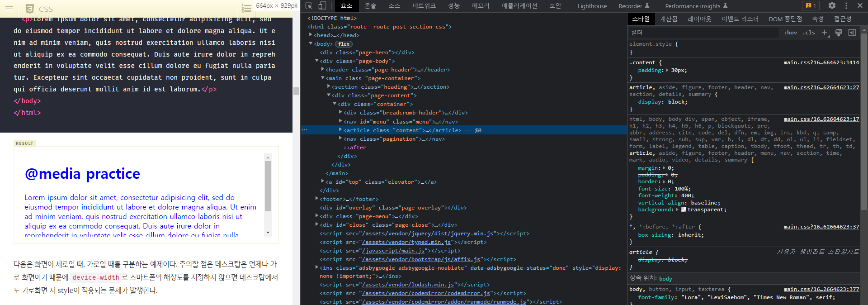Click the CSS3 shield logo
The height and width of the screenshot is (305, 868).
30,9
